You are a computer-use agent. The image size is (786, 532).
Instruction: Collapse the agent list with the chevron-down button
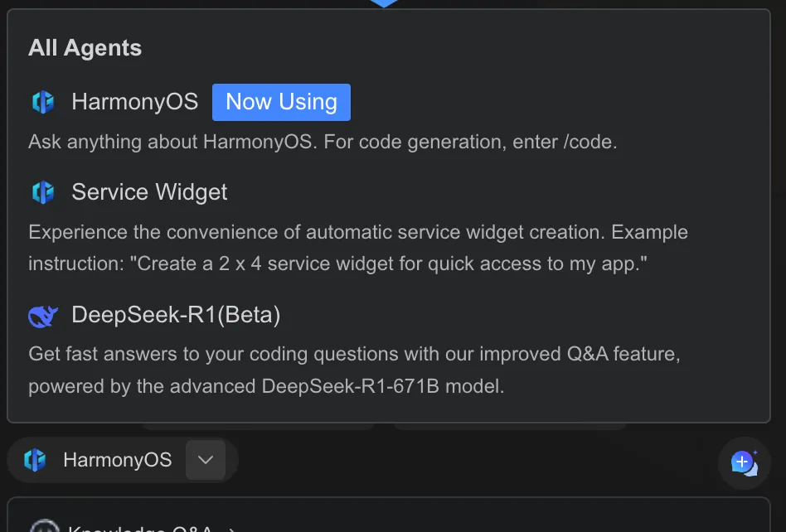[206, 460]
